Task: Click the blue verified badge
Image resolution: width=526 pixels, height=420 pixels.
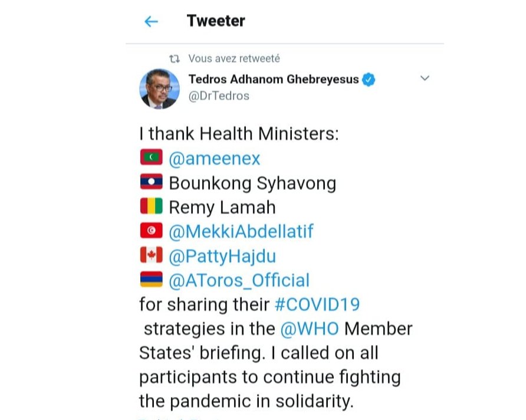Action: 369,80
